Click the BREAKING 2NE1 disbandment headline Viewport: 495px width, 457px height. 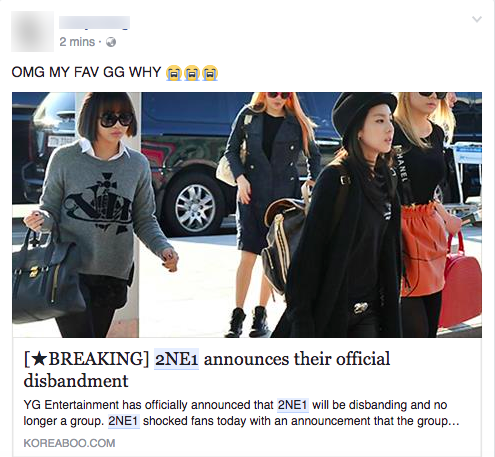(x=207, y=370)
